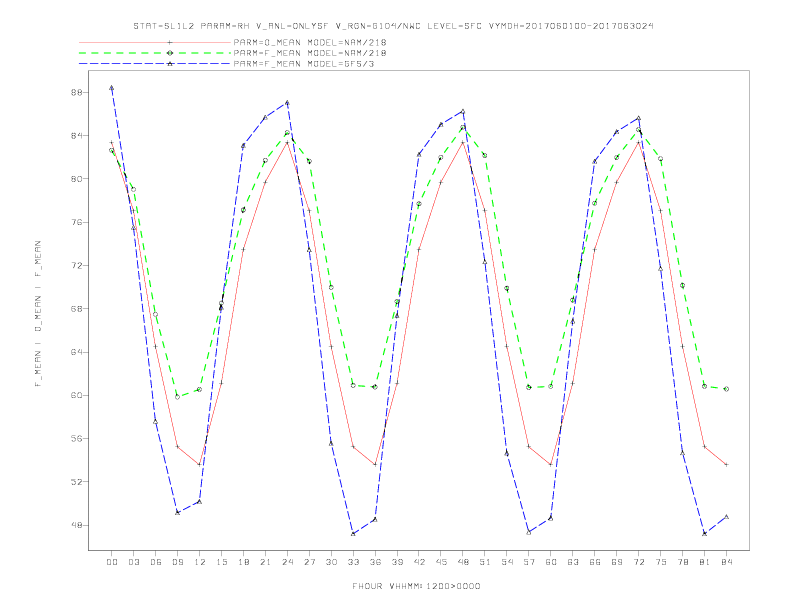
Task: Click the x-axis tick label 66
Action: [x=595, y=562]
